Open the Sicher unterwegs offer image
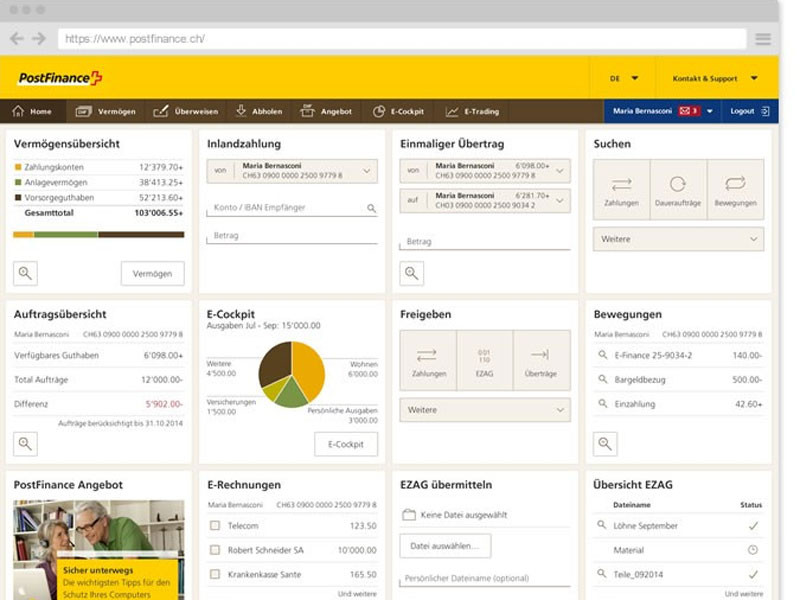800x600 pixels. point(98,550)
